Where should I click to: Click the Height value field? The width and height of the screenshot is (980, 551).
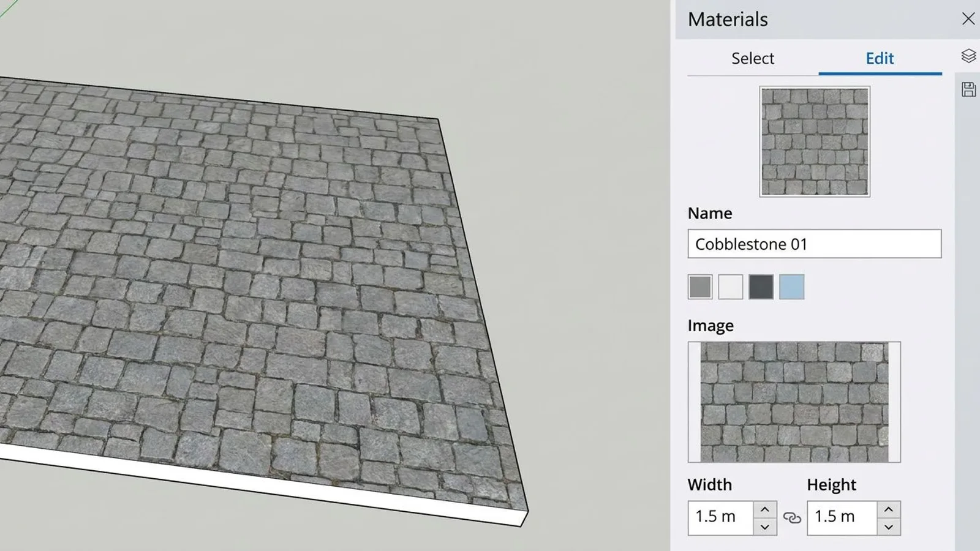842,518
